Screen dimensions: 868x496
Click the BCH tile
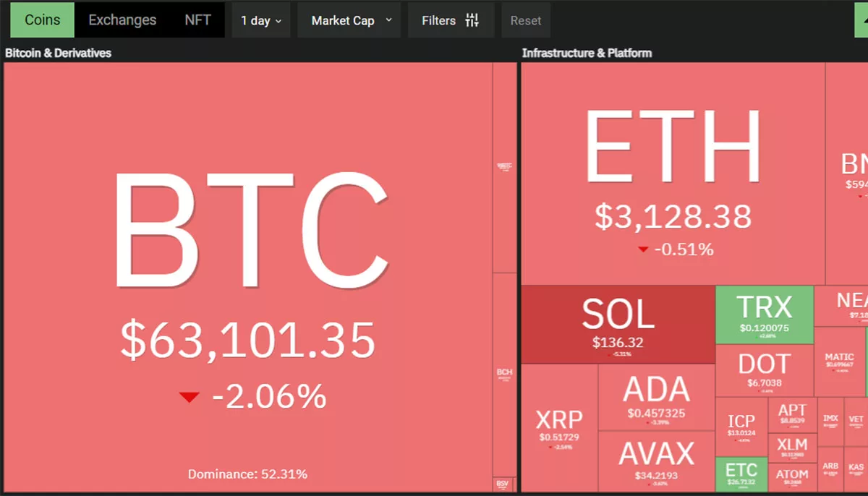(x=504, y=374)
